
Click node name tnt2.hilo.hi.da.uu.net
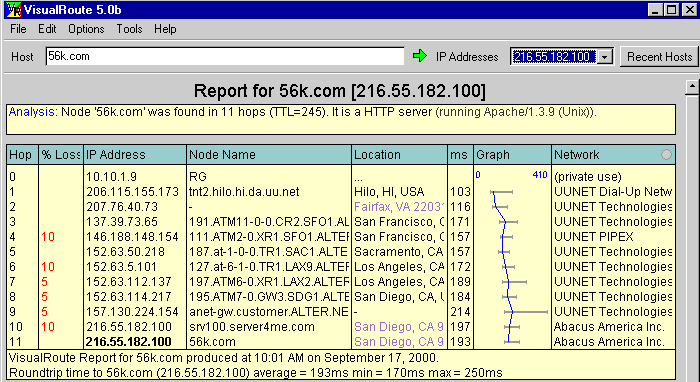(244, 192)
